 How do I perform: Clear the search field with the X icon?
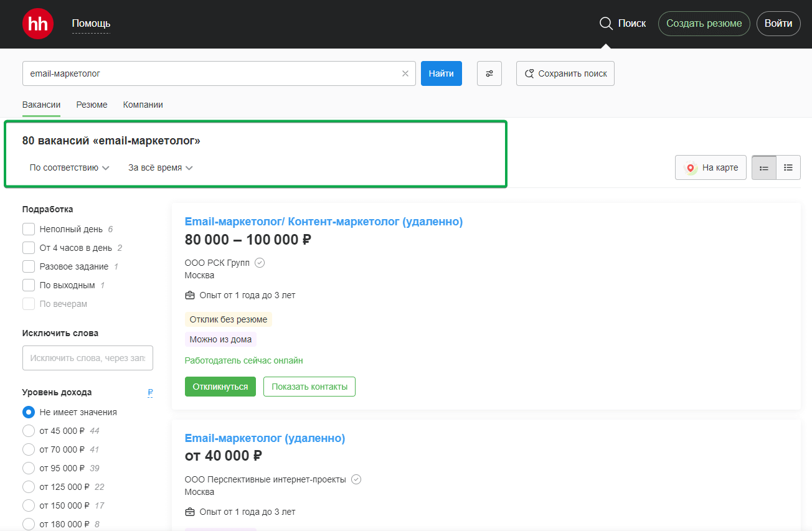(405, 73)
